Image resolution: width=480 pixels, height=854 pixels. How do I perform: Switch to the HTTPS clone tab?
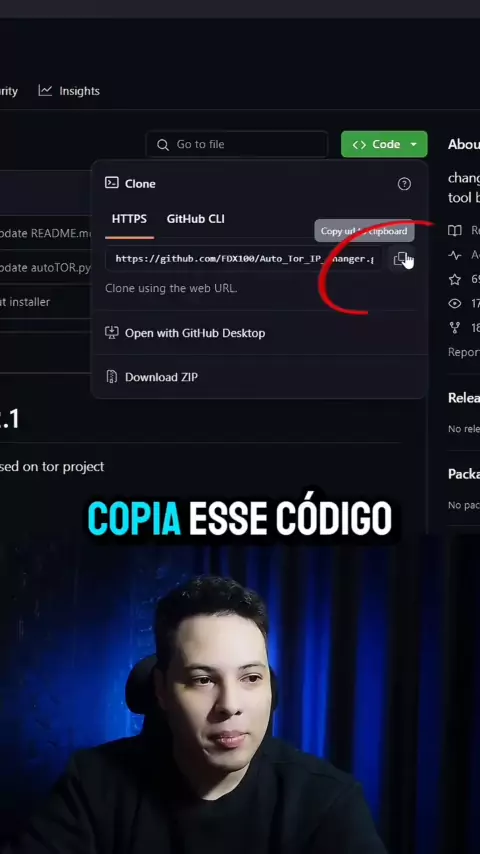coord(129,219)
